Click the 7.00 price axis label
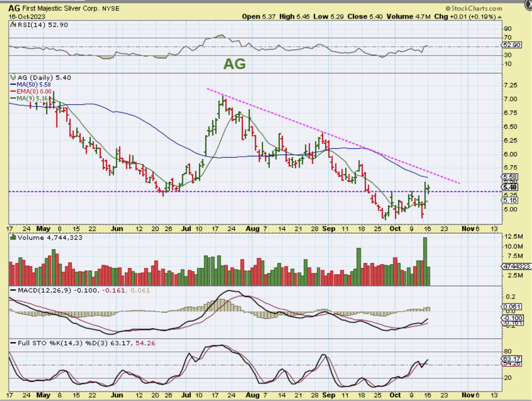 click(x=511, y=99)
